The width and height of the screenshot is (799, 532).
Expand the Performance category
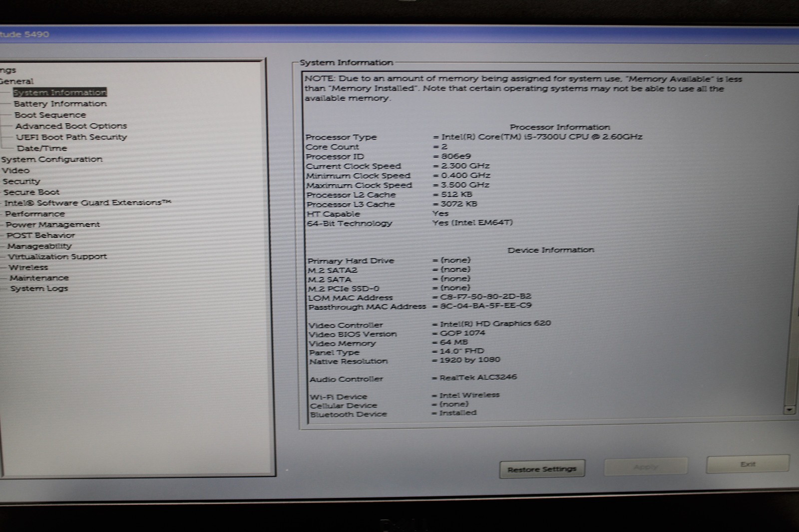tap(35, 214)
